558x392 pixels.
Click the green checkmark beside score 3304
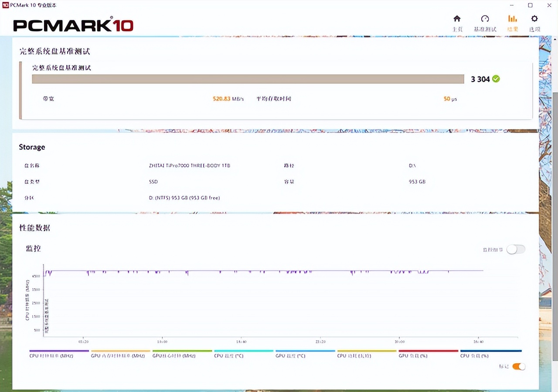pos(496,79)
